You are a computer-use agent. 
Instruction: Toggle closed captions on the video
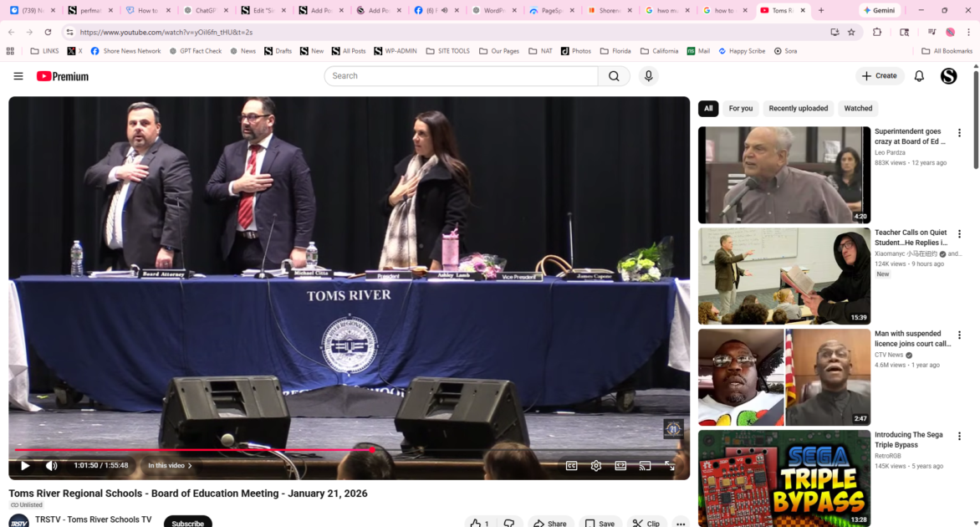(x=571, y=466)
